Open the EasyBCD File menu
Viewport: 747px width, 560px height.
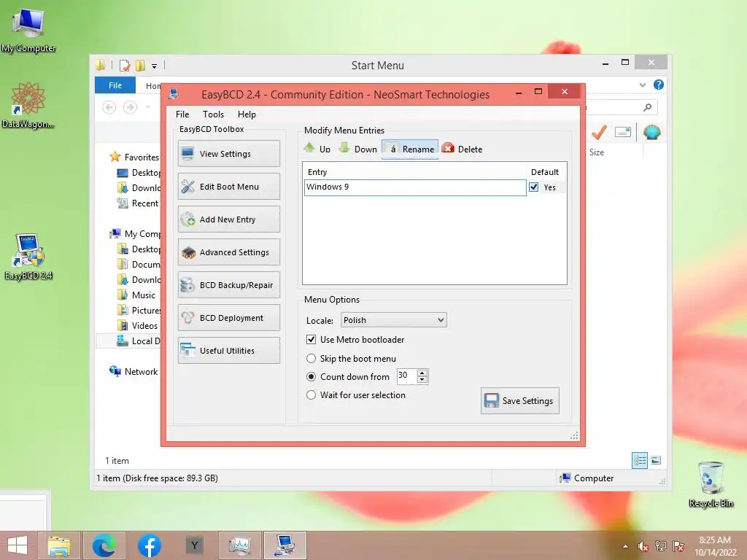click(x=182, y=114)
